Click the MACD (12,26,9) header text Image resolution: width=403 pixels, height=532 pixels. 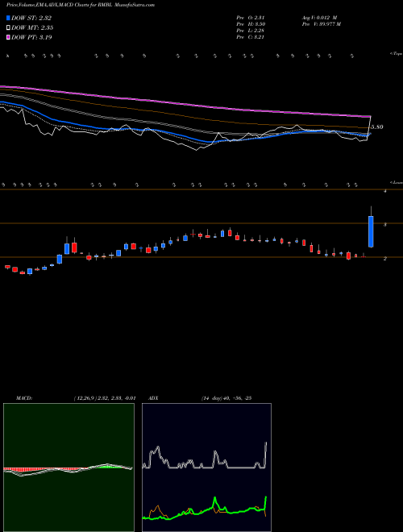click(x=76, y=398)
